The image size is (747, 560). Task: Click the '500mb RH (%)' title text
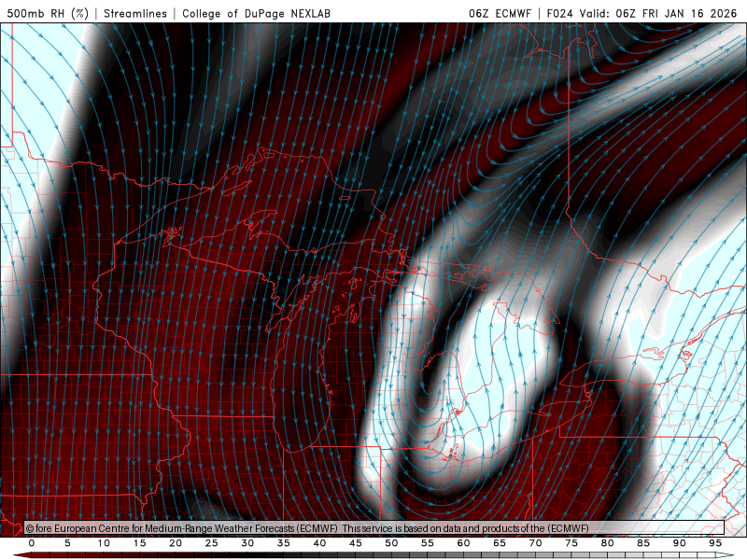pos(48,13)
